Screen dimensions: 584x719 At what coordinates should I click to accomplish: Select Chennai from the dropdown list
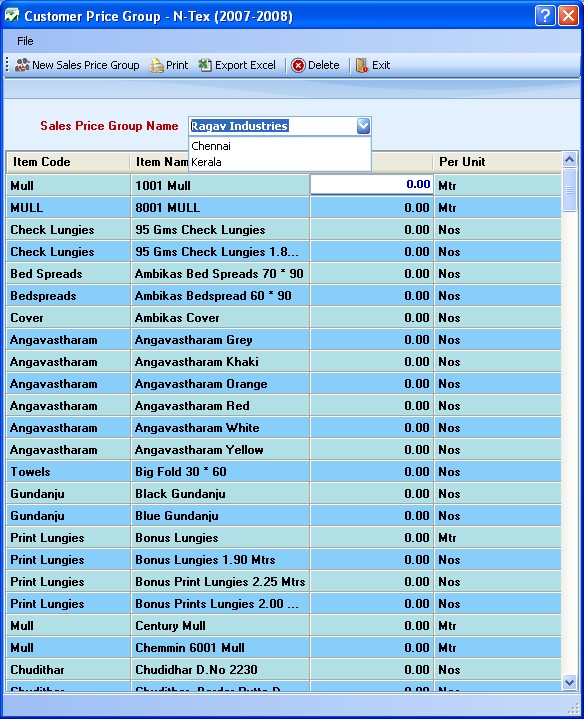pos(280,146)
